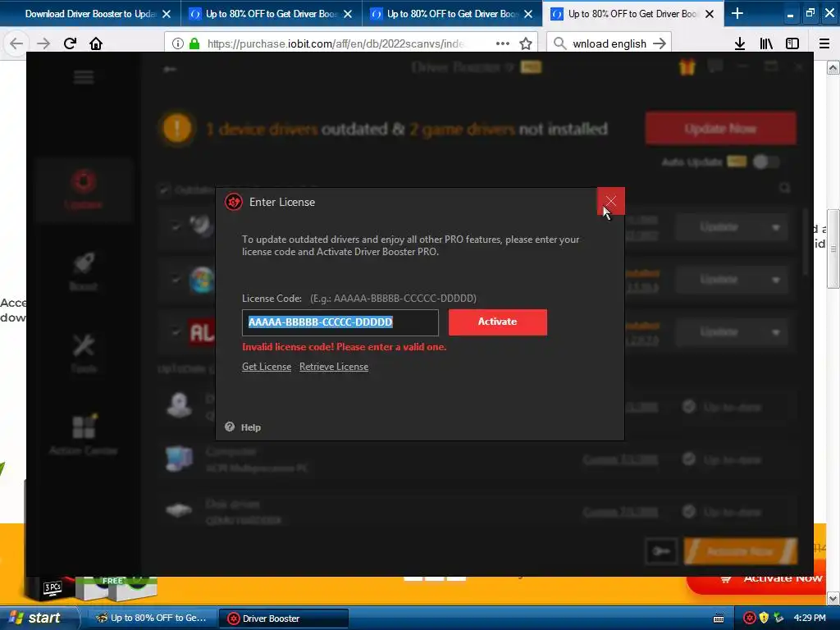
Task: Open the Firefox library icon
Action: click(766, 43)
